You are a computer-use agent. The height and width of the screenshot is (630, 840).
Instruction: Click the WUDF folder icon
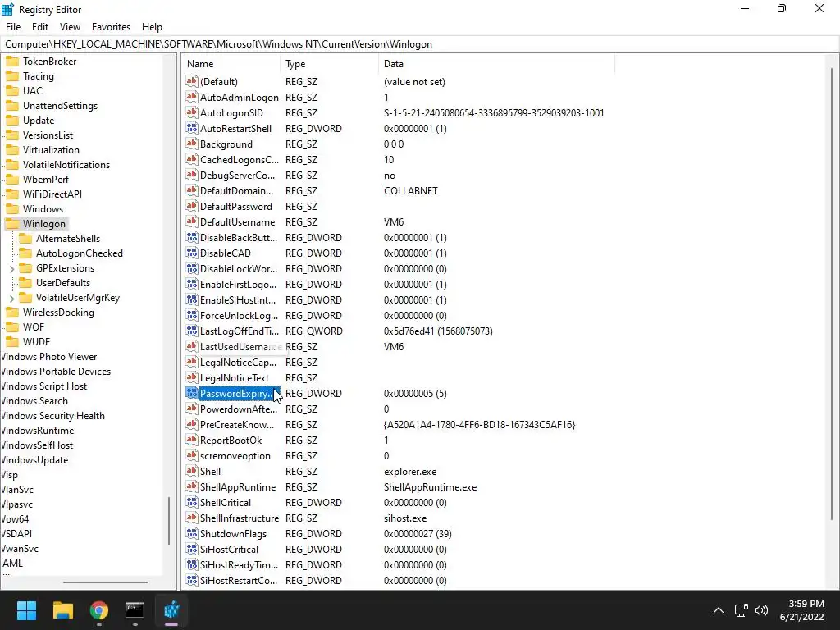[11, 342]
